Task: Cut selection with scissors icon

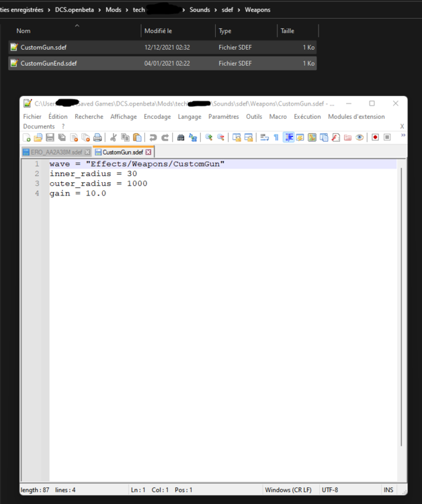Action: [113, 138]
